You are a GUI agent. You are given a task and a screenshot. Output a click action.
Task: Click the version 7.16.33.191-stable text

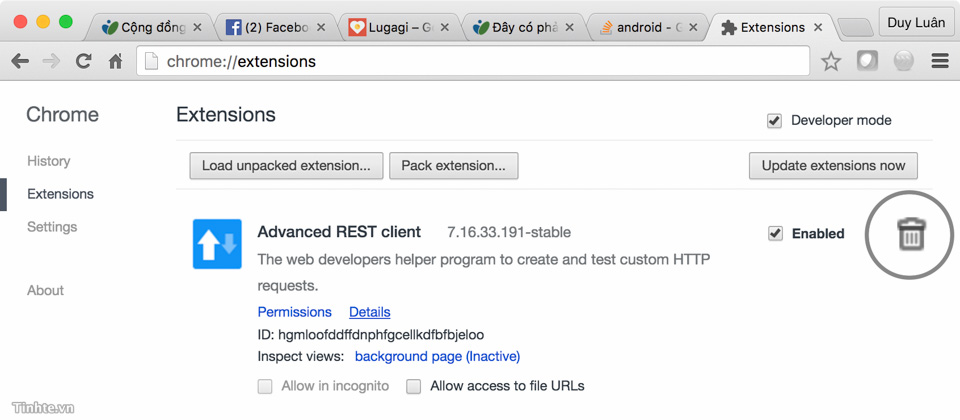click(x=509, y=233)
